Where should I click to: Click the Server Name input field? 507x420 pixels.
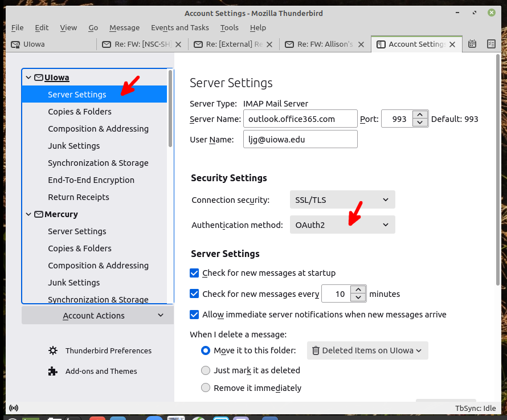click(x=300, y=119)
